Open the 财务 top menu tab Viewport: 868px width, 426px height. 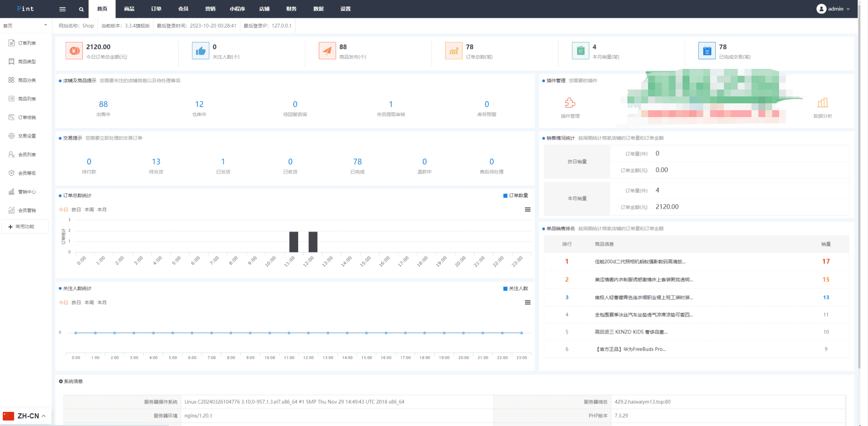[291, 9]
